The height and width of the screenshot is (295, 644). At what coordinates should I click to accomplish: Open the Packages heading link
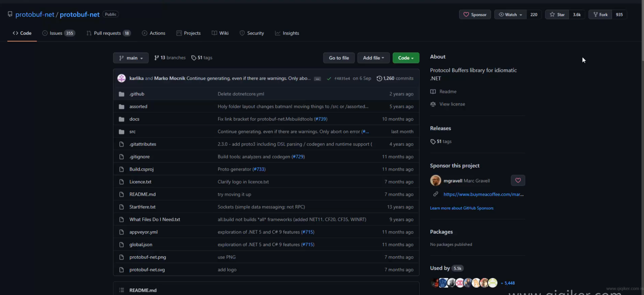point(441,232)
